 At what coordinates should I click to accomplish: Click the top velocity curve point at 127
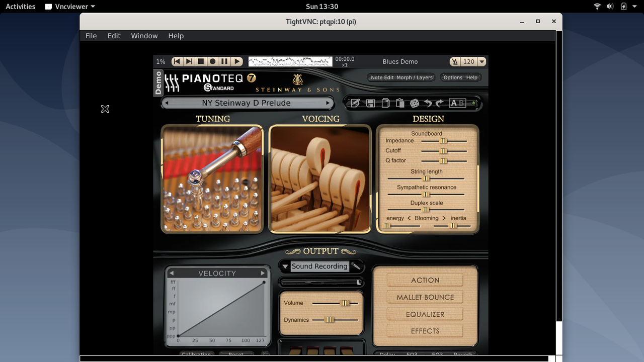click(x=264, y=283)
